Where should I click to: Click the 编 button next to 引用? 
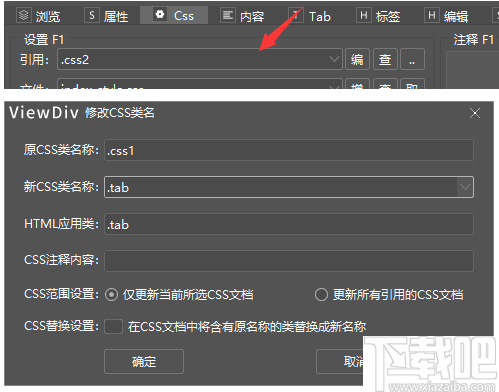tap(357, 59)
